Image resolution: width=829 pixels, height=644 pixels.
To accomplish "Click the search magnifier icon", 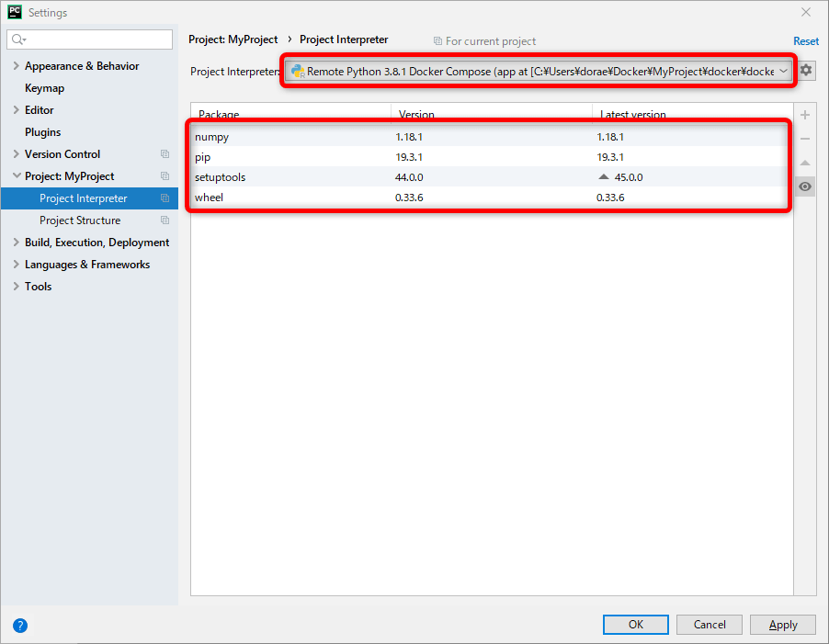I will pyautogui.click(x=18, y=40).
